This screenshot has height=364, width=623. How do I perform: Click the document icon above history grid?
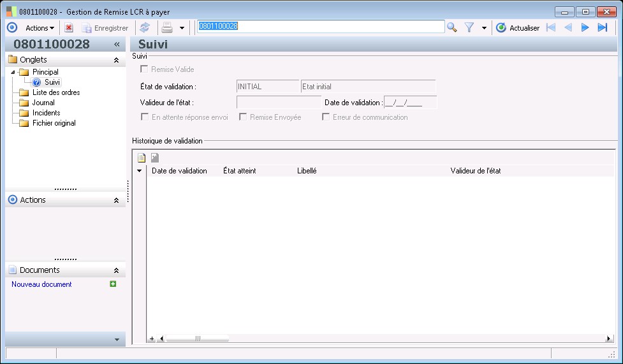tap(142, 157)
